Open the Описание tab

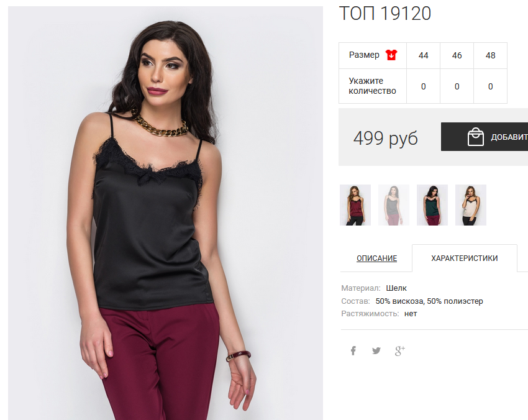pyautogui.click(x=377, y=258)
